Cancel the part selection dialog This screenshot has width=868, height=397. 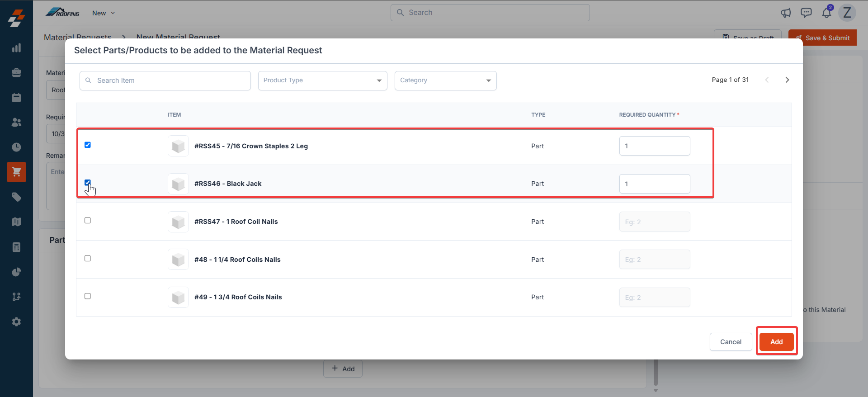[x=731, y=342]
